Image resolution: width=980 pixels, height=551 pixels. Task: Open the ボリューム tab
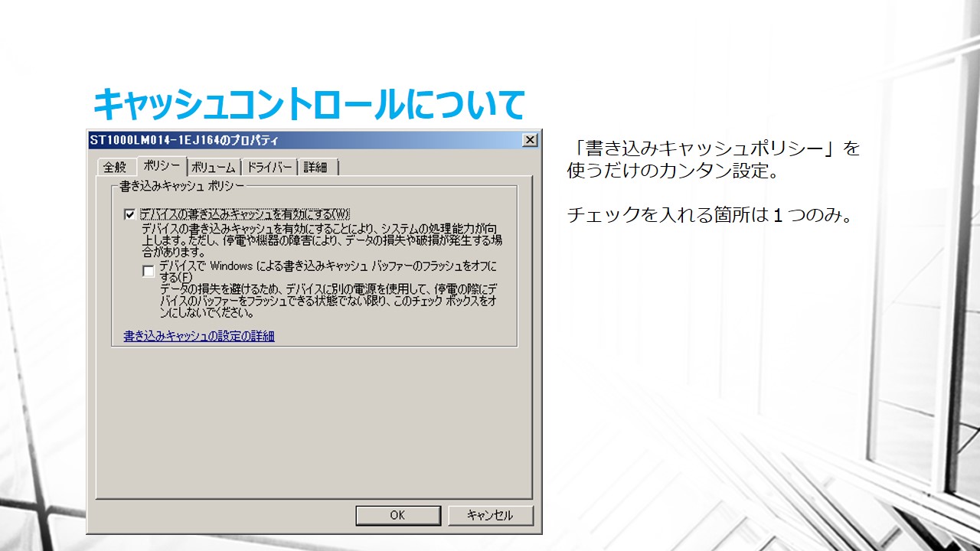tap(214, 168)
